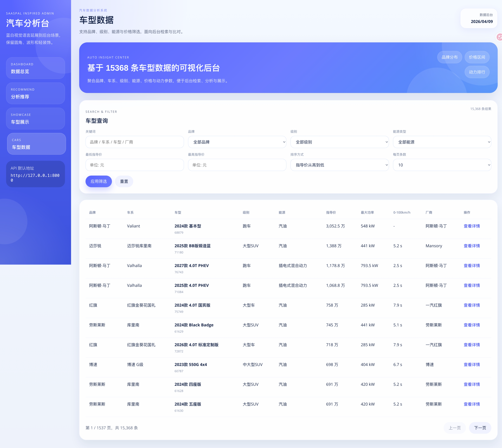The height and width of the screenshot is (448, 502).
Task: Switch to 车型展示 showcase page
Action: coord(36,119)
